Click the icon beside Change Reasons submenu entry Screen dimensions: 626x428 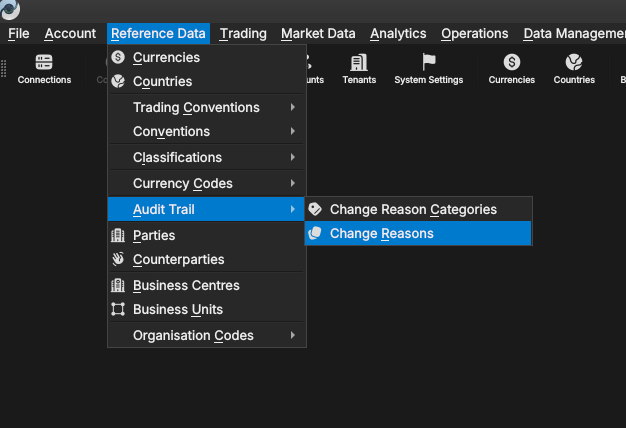[x=315, y=233]
